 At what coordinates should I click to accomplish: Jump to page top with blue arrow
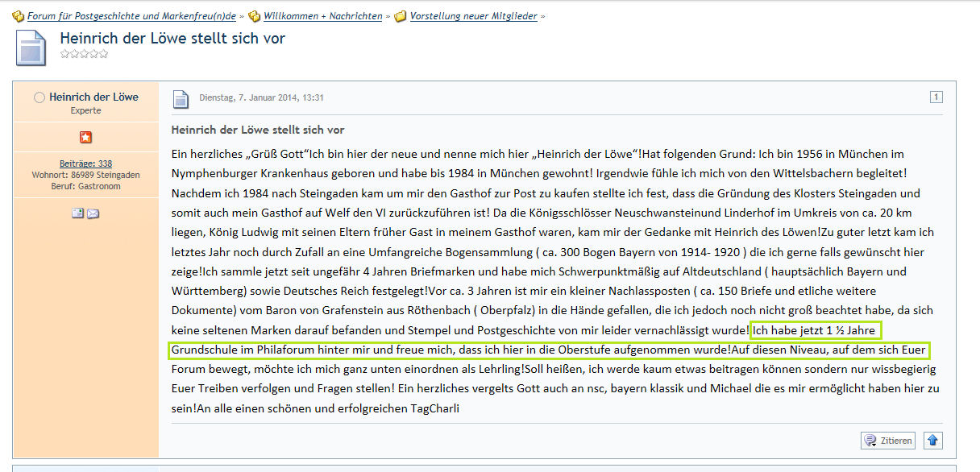tap(932, 440)
